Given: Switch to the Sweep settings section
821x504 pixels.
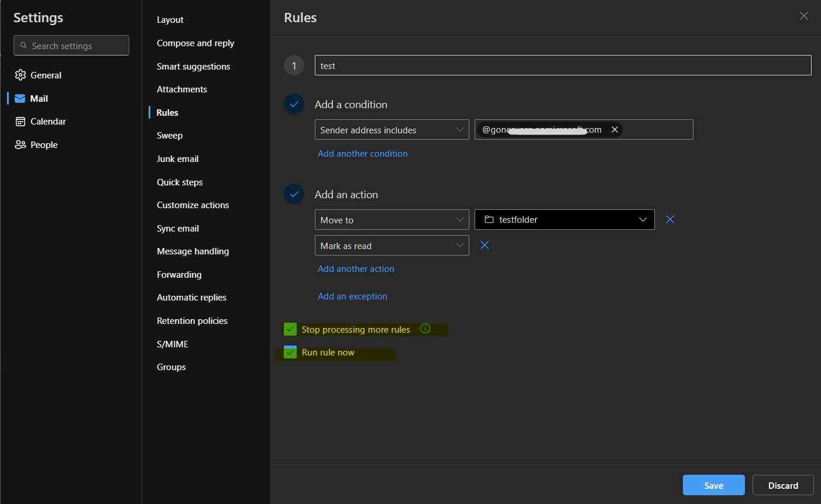Looking at the screenshot, I should [170, 135].
